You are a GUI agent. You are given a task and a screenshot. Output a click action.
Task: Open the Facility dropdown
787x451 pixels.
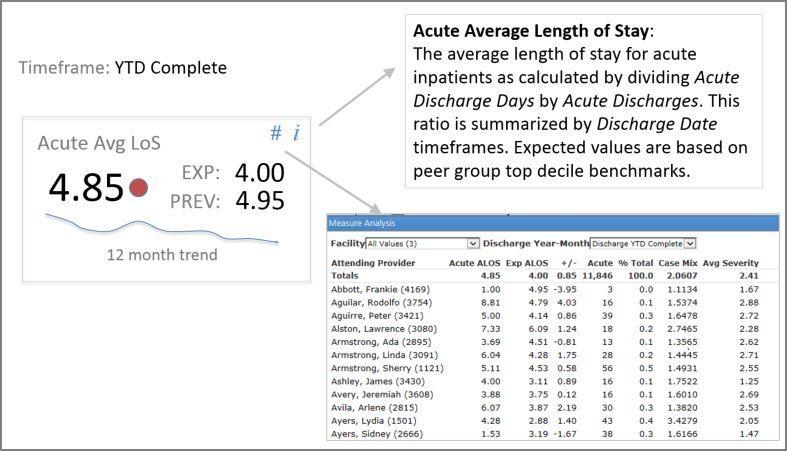(423, 243)
